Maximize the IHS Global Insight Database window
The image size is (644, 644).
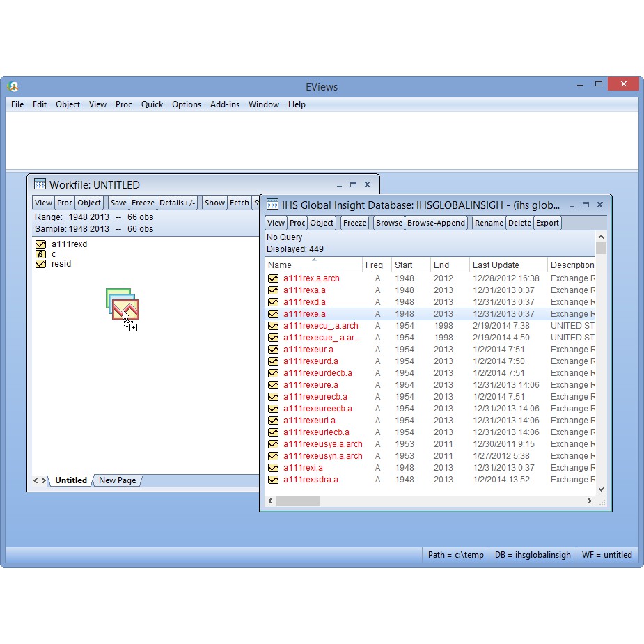point(586,205)
